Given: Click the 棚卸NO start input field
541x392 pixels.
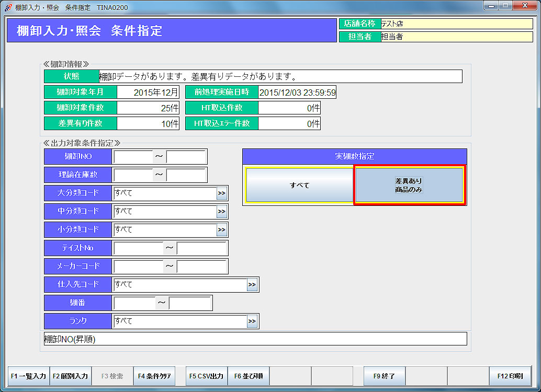Looking at the screenshot, I should pos(133,157).
